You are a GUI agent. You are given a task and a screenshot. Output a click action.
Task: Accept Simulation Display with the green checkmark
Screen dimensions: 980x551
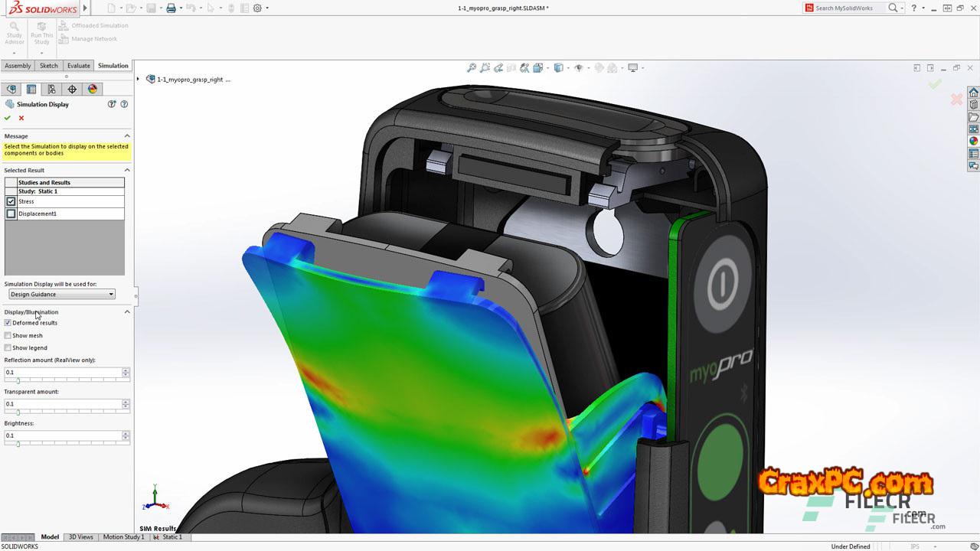(8, 118)
